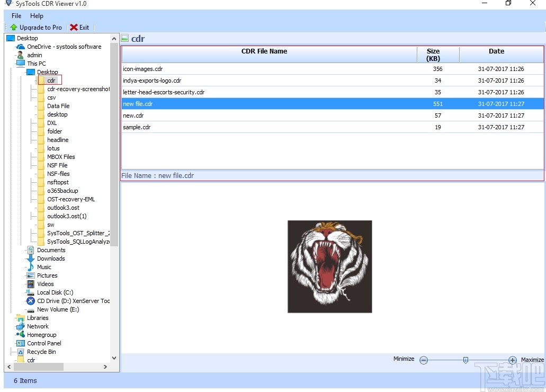Viewport: 546px width, 392px height.
Task: Open the Help menu
Action: pyautogui.click(x=37, y=15)
